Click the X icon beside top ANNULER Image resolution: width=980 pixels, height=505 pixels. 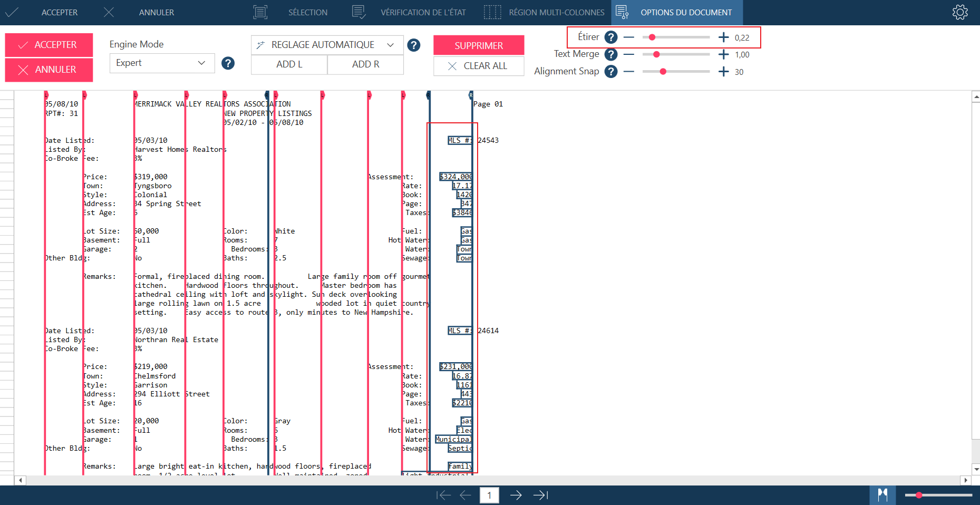pyautogui.click(x=109, y=12)
